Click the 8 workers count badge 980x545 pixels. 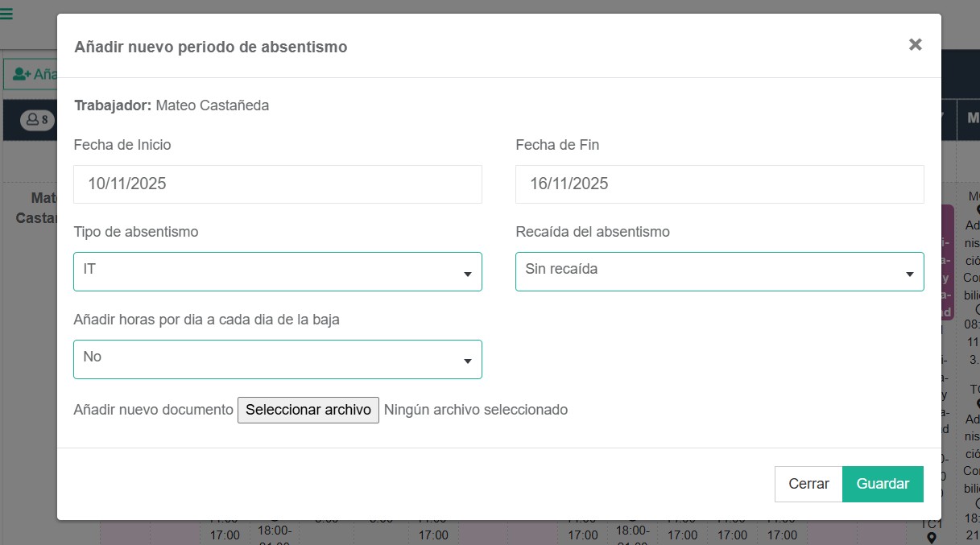tap(38, 120)
